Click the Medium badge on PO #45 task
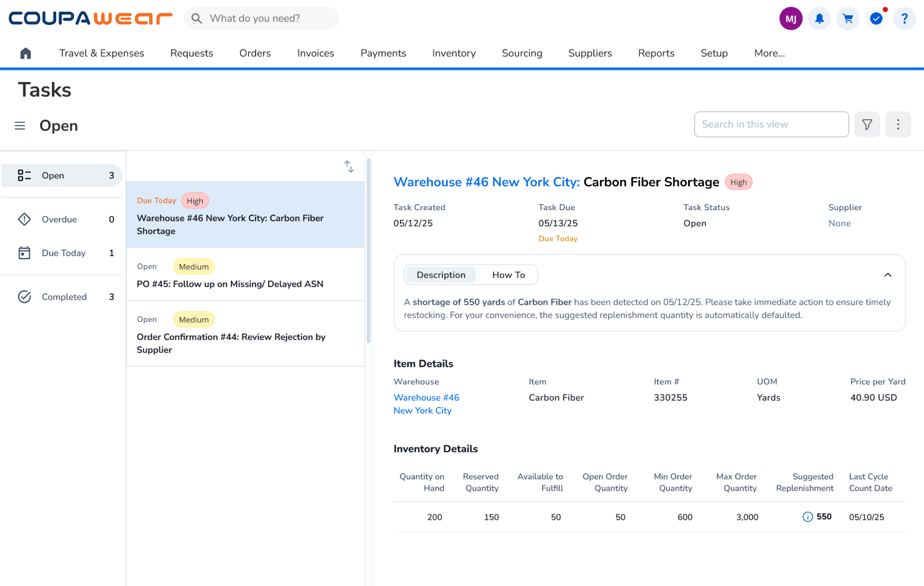The image size is (924, 586). click(x=194, y=267)
